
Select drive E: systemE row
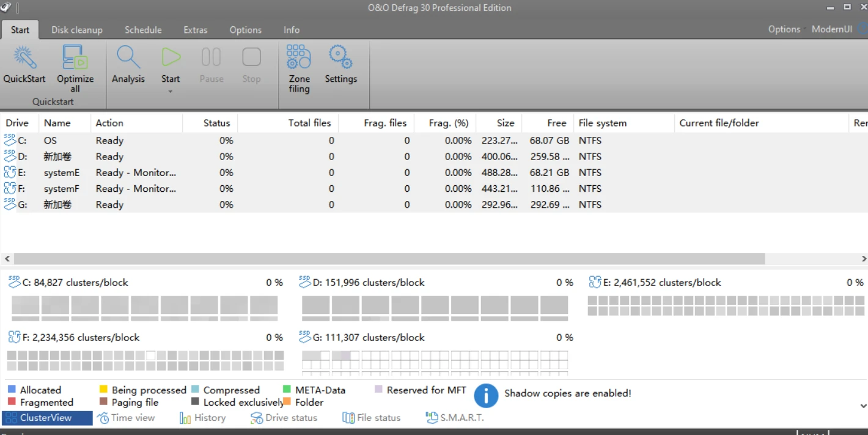click(x=61, y=173)
